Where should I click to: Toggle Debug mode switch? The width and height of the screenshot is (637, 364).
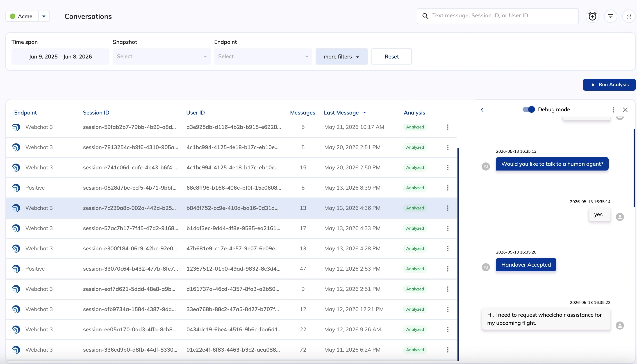(529, 110)
